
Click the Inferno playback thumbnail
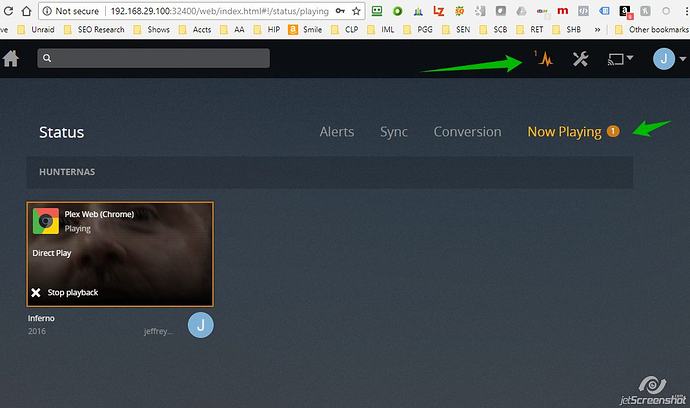[x=120, y=254]
